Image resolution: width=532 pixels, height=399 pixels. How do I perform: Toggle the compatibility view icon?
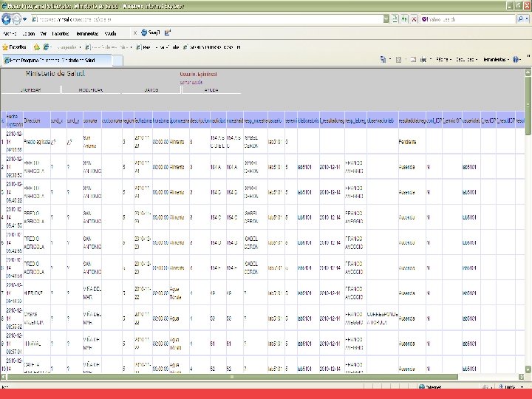click(395, 19)
